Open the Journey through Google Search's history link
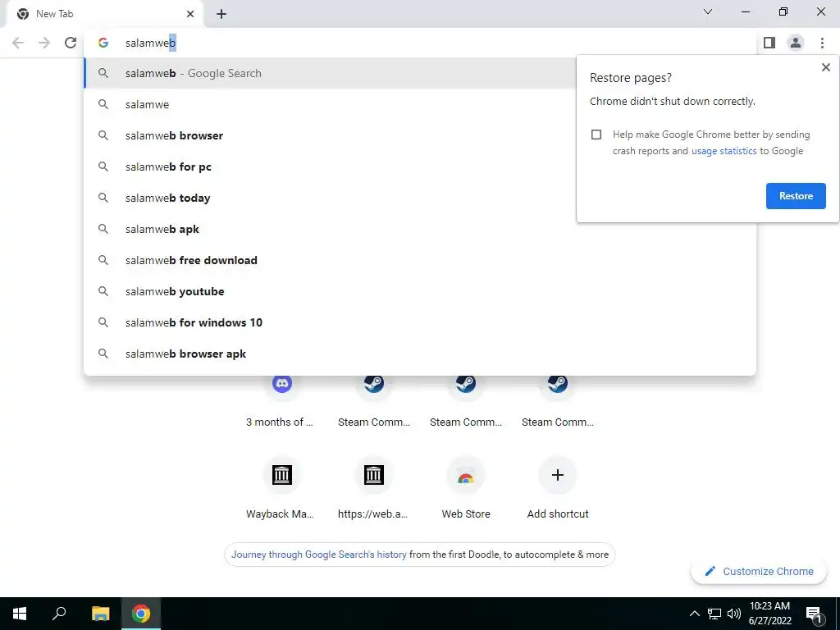The width and height of the screenshot is (840, 630). (319, 555)
